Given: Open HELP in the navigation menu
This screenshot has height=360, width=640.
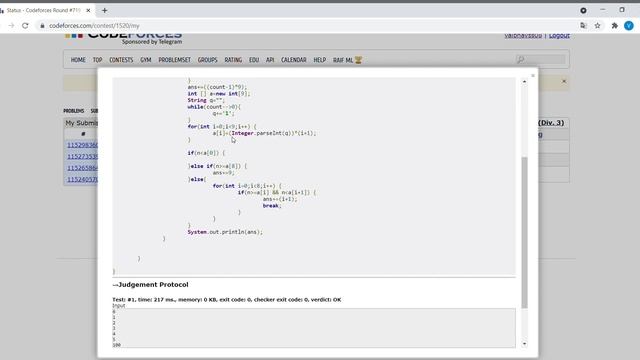Looking at the screenshot, I should tap(320, 60).
